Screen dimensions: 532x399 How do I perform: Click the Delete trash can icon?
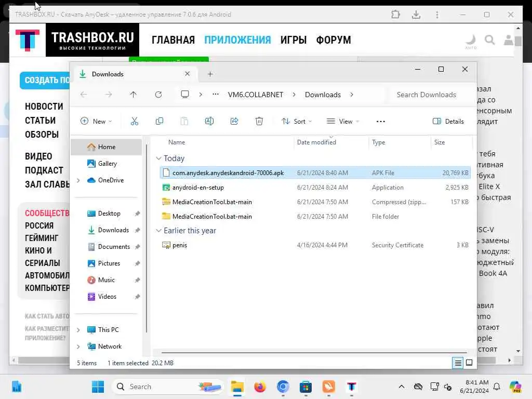pos(259,121)
